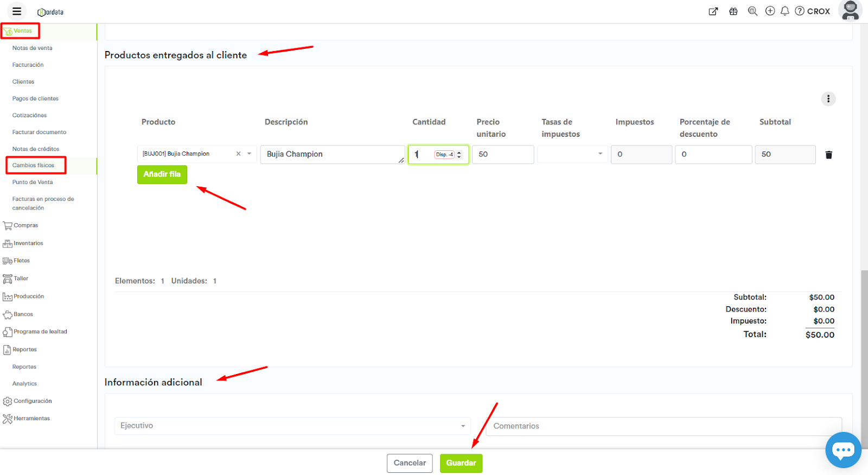The height and width of the screenshot is (475, 868).
Task: Open the Tasas de impuestos dropdown
Action: 572,154
